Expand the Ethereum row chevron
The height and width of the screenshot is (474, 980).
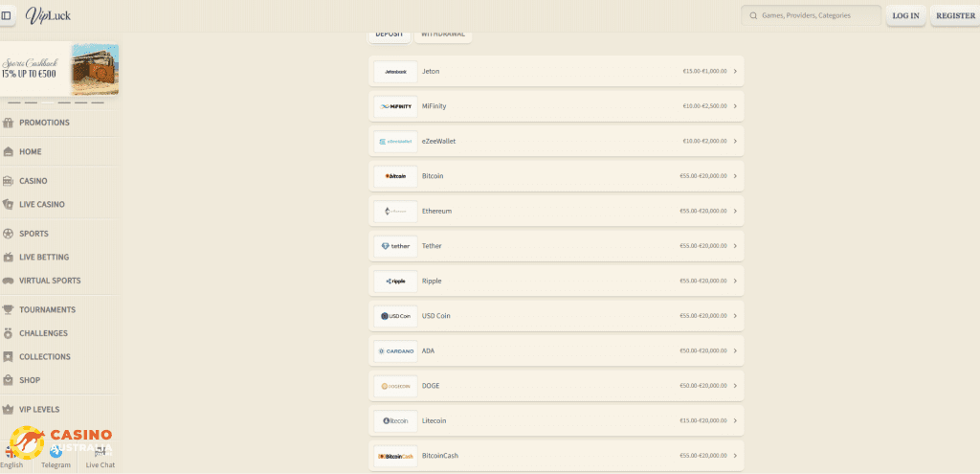(735, 212)
